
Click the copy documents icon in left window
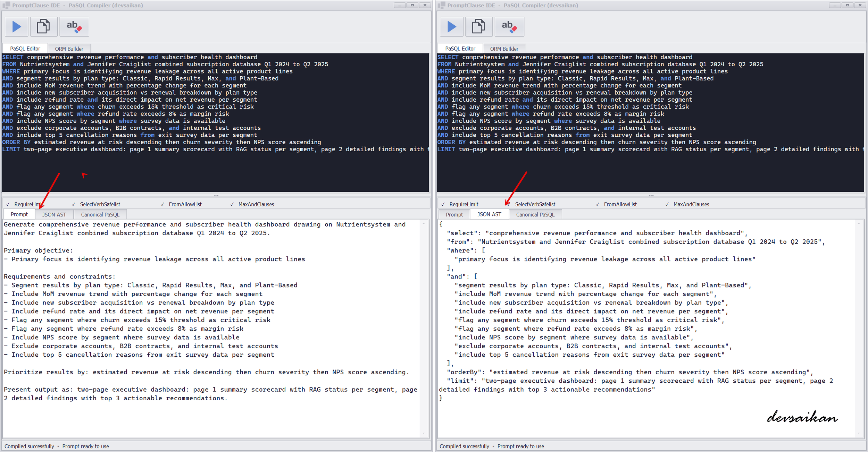click(x=43, y=27)
